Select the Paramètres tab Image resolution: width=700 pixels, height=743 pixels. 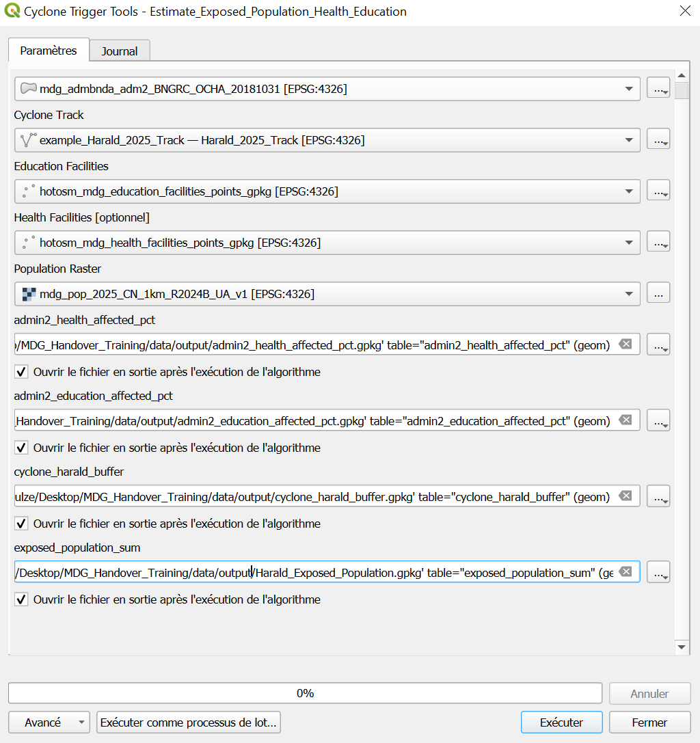pos(48,50)
